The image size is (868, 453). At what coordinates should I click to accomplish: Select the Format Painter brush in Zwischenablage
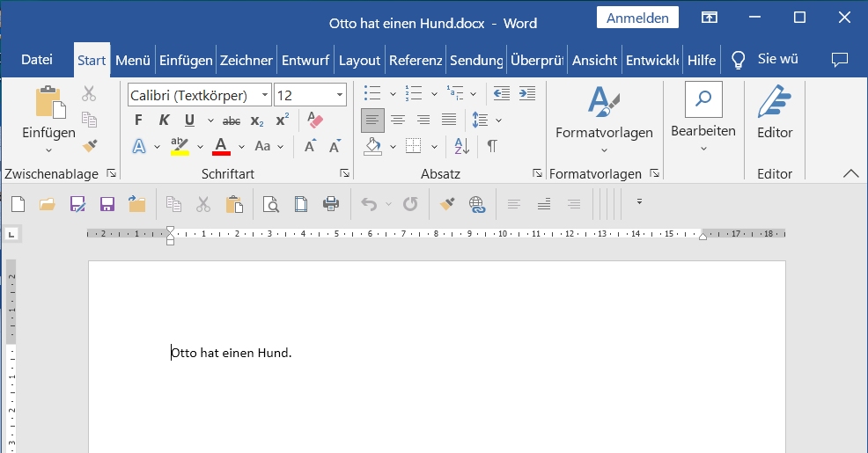[x=90, y=145]
